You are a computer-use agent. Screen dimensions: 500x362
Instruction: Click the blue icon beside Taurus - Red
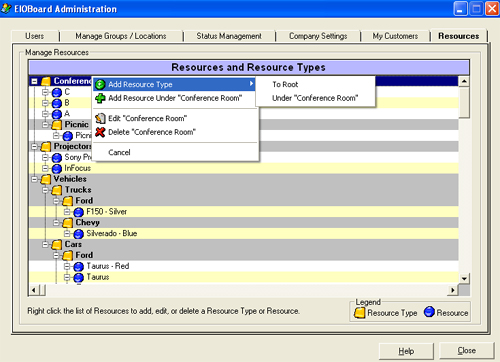79,267
